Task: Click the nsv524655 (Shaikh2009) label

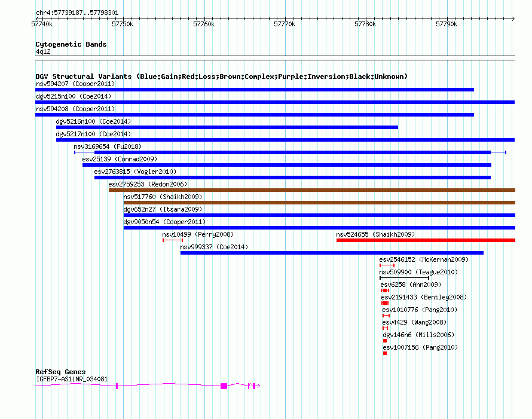Action: (375, 234)
